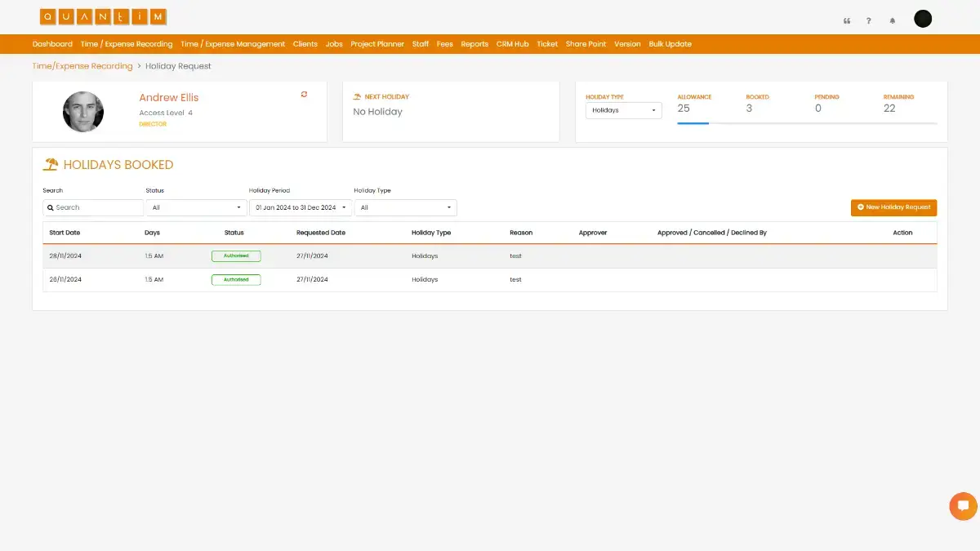980x551 pixels.
Task: Click the user avatar in top right
Action: [x=923, y=19]
